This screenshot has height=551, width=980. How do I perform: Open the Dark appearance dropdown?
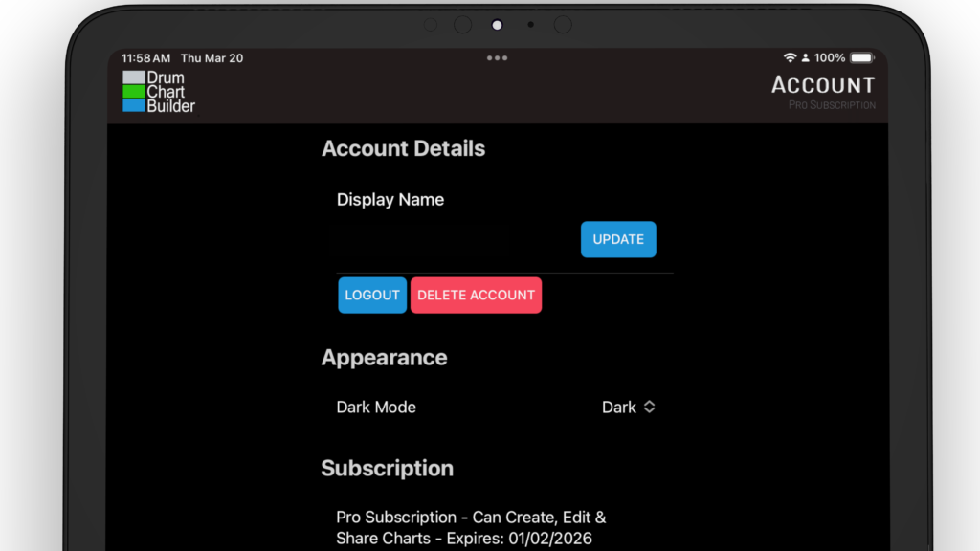[x=628, y=407]
